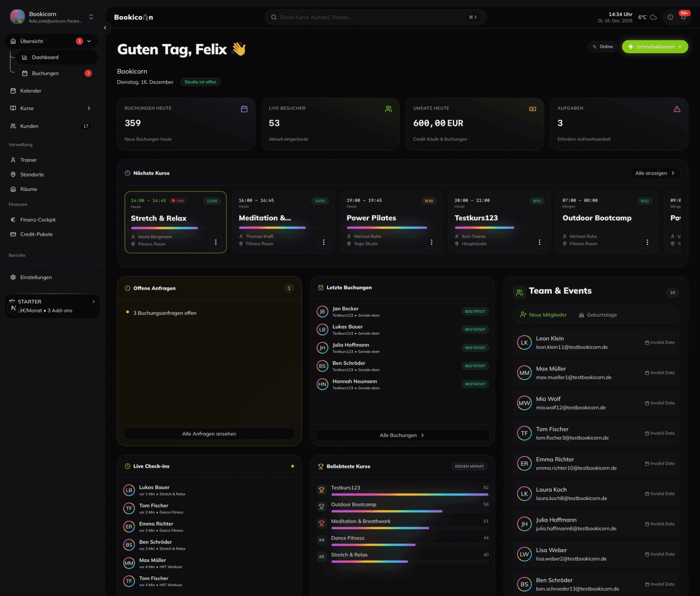The height and width of the screenshot is (596, 700).
Task: Click the Trainer icon under Verwaltung
Action: [x=13, y=160]
